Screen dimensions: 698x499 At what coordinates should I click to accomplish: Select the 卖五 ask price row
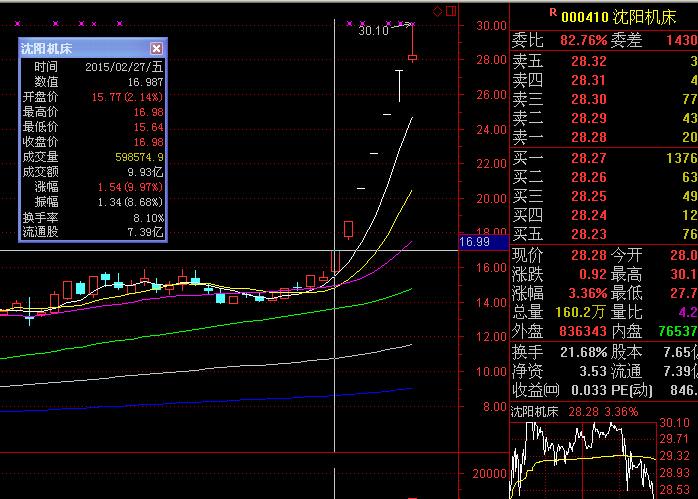[600, 61]
